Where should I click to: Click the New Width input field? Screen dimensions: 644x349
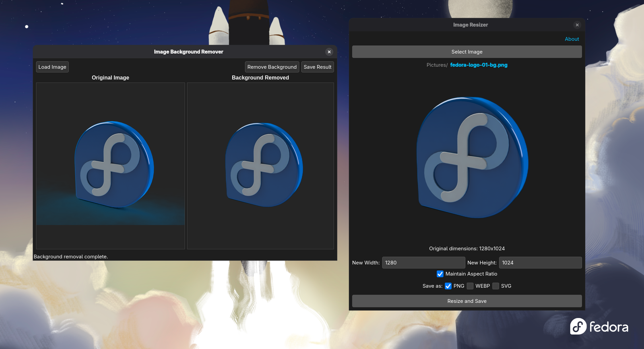pos(423,262)
